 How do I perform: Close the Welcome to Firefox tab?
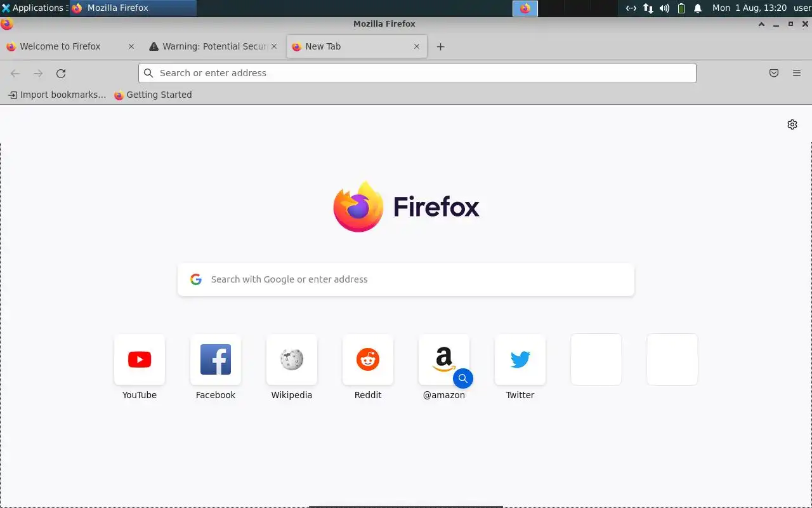[131, 46]
